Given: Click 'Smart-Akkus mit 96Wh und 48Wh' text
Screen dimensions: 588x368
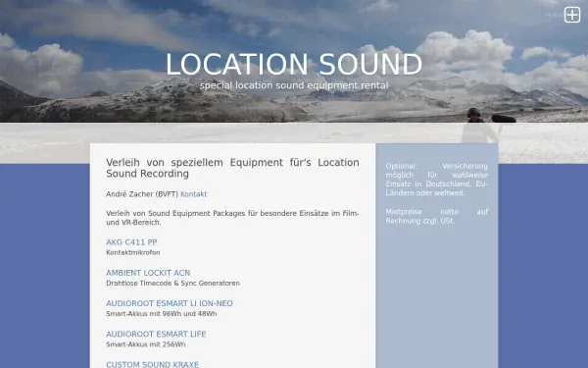Looking at the screenshot, I should (x=162, y=314).
